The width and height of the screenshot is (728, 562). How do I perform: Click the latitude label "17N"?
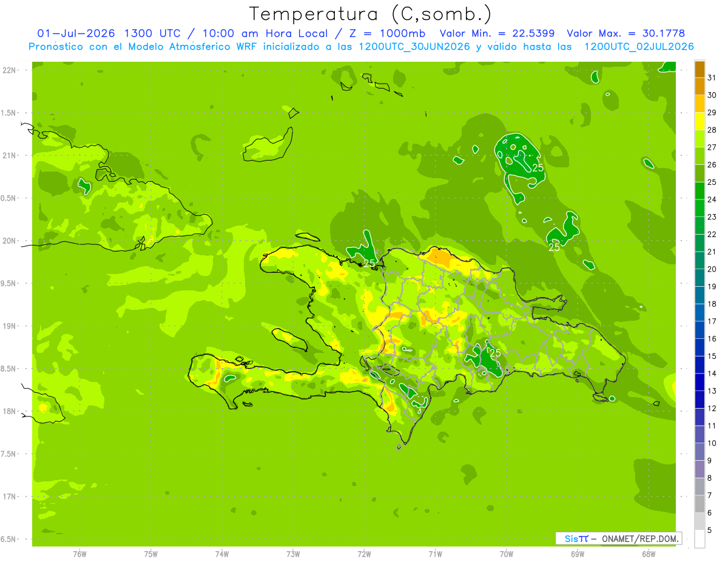click(x=9, y=497)
